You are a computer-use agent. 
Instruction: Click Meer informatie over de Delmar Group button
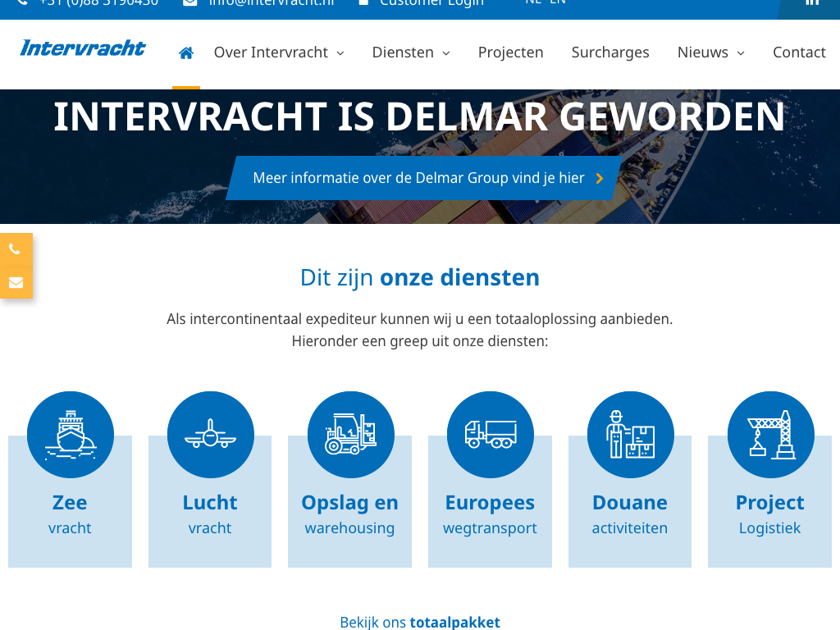click(427, 178)
